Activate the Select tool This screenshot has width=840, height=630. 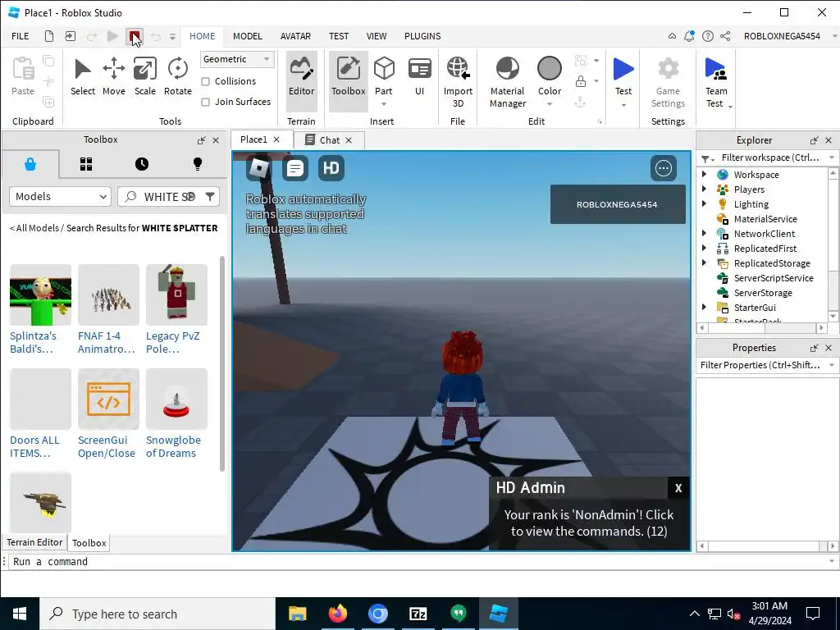(x=83, y=76)
